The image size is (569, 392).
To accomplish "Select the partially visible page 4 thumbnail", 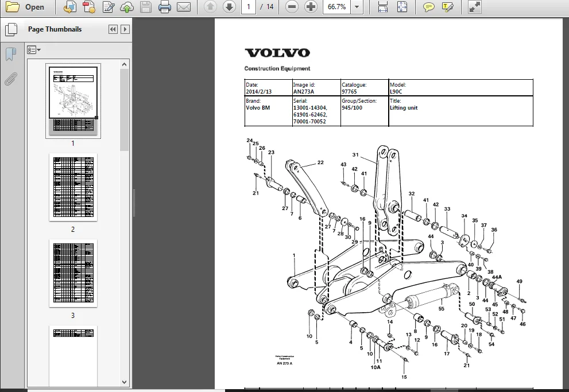I will (73, 356).
